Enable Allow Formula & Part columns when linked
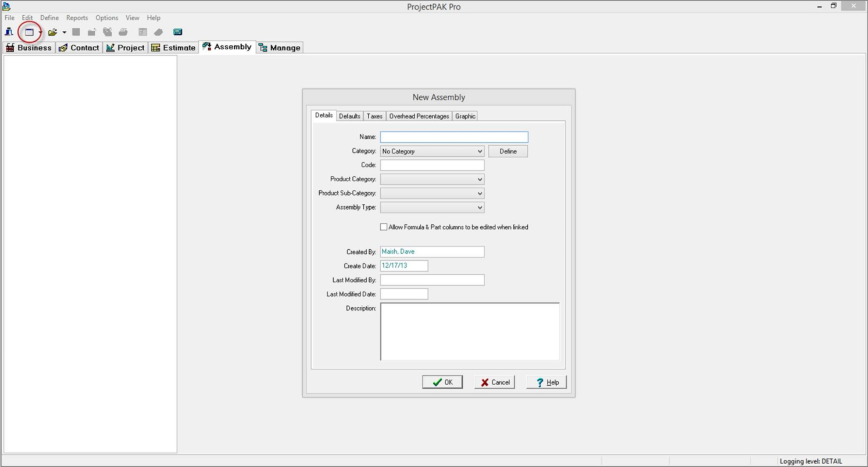The width and height of the screenshot is (868, 467). 384,227
